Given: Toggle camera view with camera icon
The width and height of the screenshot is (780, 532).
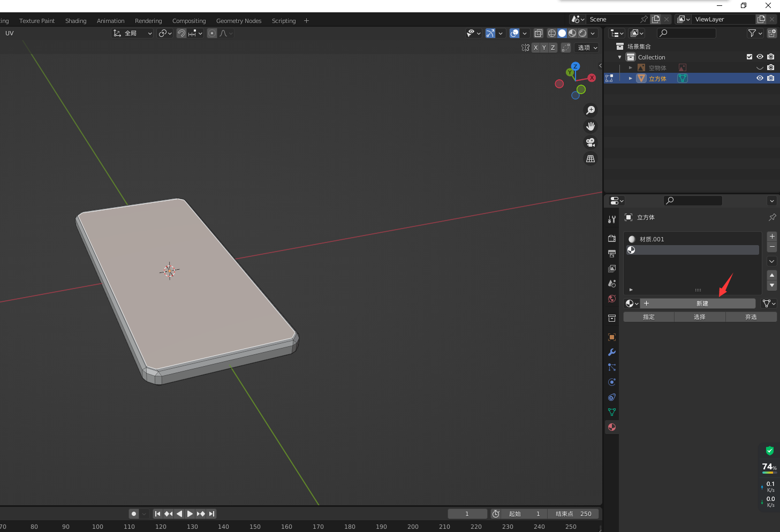Looking at the screenshot, I should tap(590, 142).
